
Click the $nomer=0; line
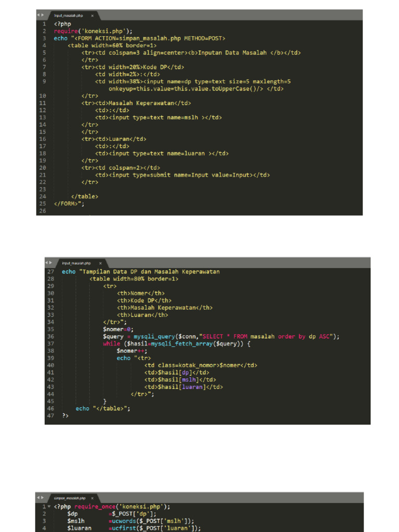coord(118,329)
